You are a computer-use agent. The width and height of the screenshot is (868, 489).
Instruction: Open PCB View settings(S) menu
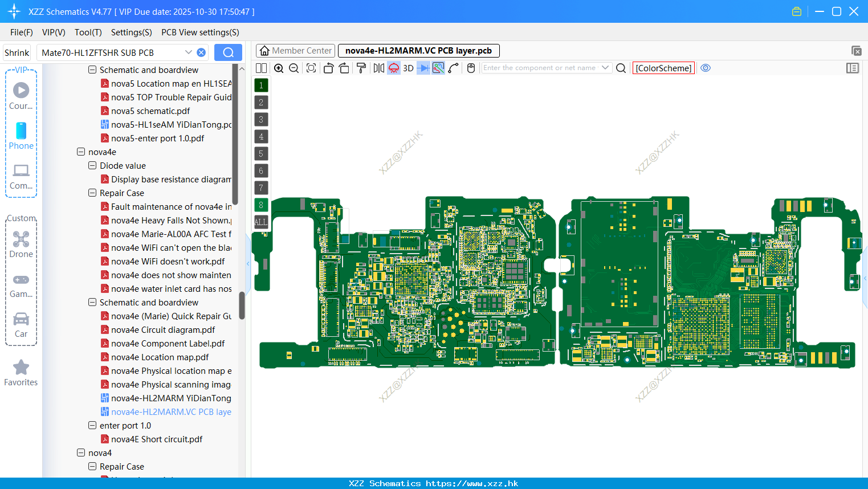tap(200, 32)
